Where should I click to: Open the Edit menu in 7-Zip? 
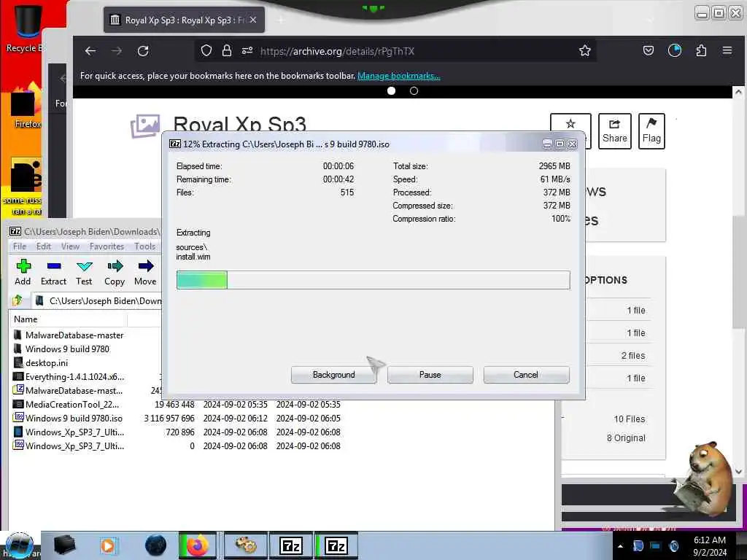click(43, 246)
